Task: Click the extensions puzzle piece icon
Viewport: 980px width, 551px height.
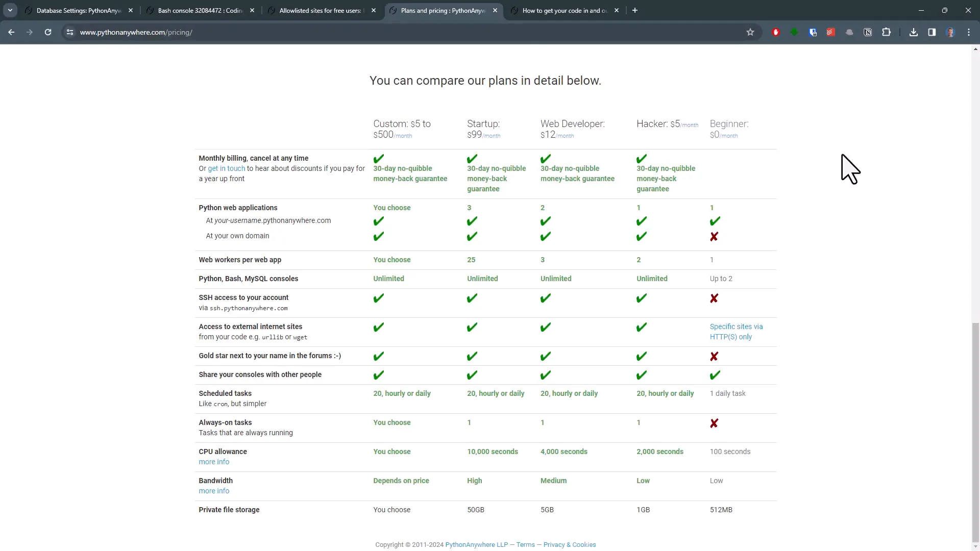Action: pyautogui.click(x=887, y=32)
